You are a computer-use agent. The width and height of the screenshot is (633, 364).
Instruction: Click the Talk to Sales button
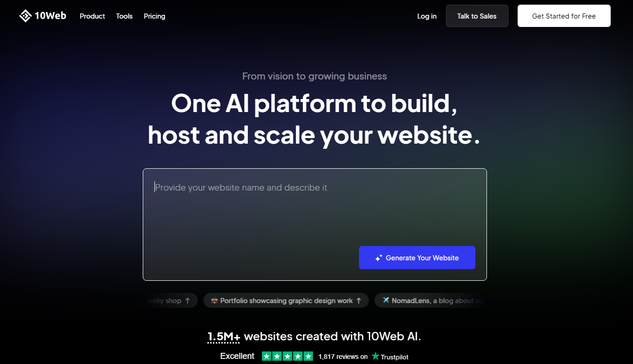coord(477,16)
